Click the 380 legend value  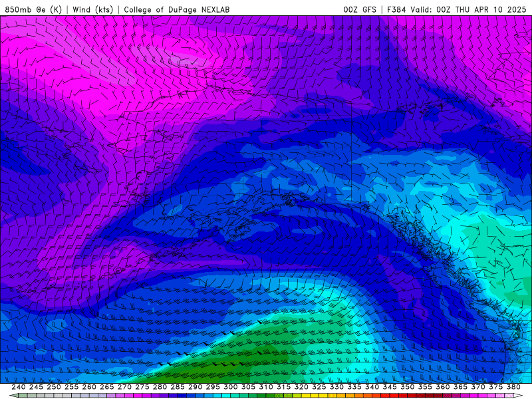pos(513,387)
